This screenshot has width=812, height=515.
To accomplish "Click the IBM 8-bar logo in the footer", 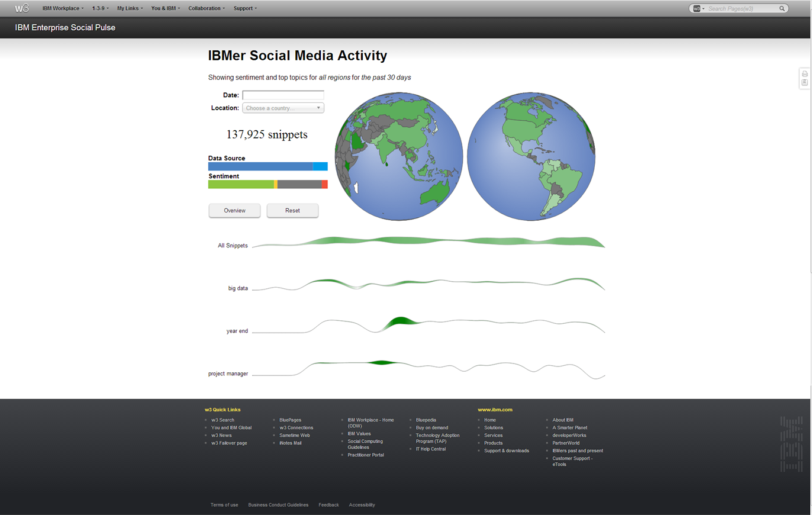I will click(791, 444).
